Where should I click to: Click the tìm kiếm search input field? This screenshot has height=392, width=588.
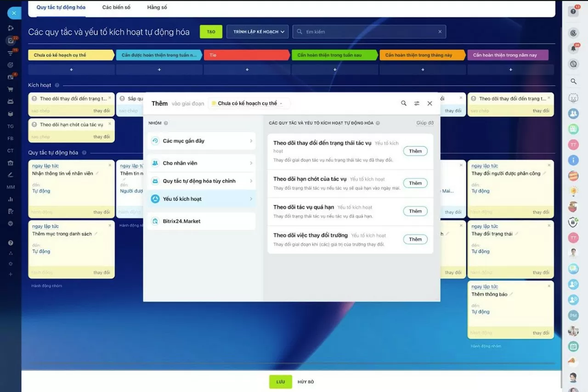[367, 32]
